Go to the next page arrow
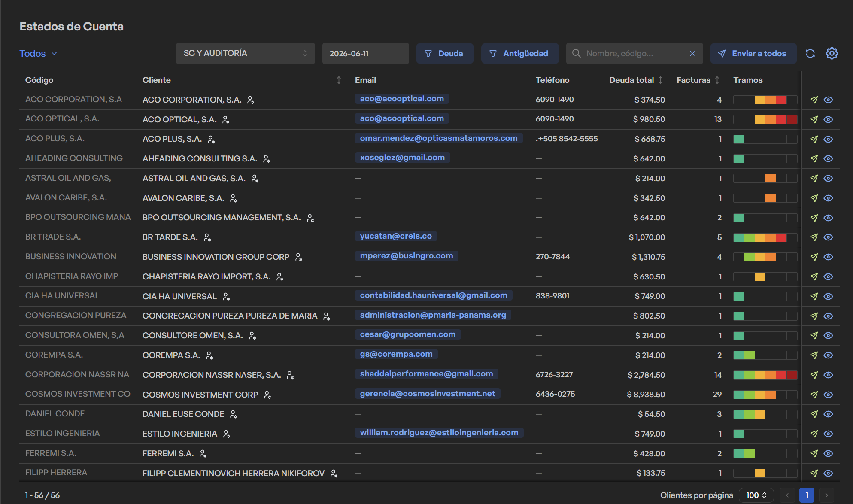853x504 pixels. [x=826, y=495]
